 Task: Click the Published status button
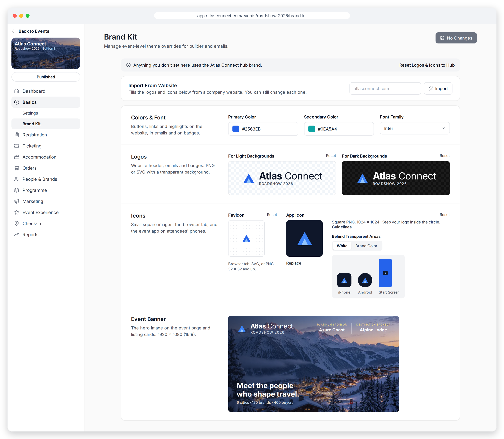[46, 77]
